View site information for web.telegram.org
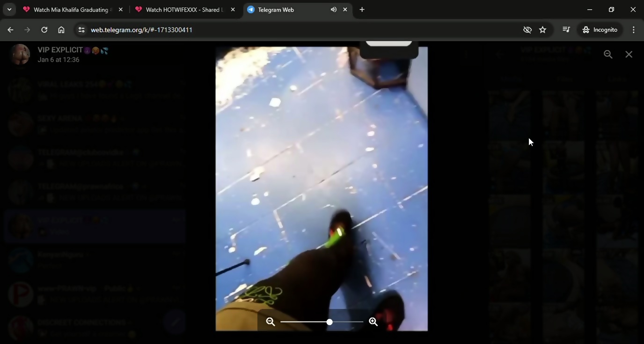Viewport: 644px width, 344px height. [x=81, y=29]
